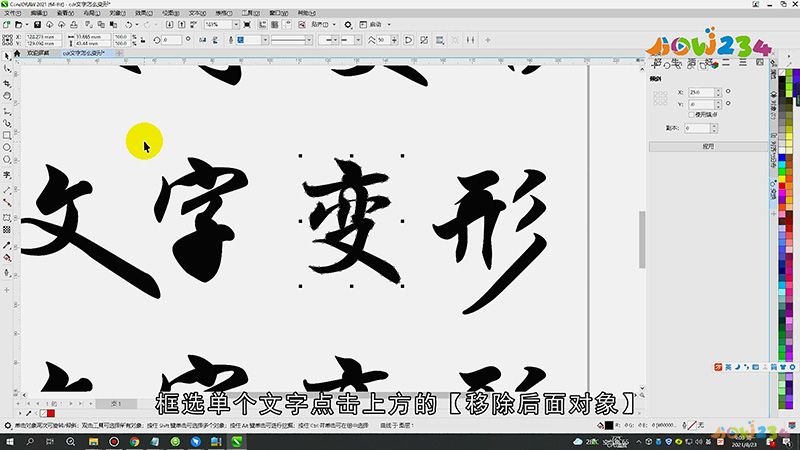Click the Home icon on the tab bar

tap(17, 53)
